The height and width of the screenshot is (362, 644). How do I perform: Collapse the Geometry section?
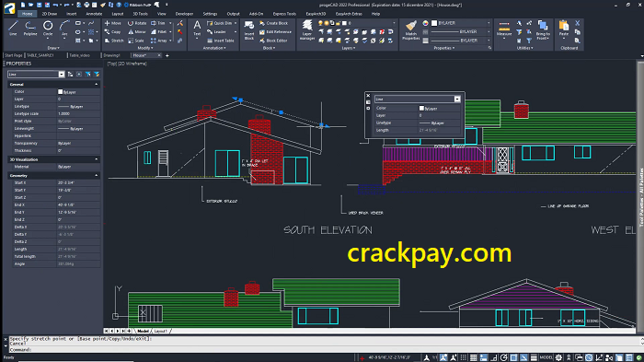pyautogui.click(x=97, y=175)
